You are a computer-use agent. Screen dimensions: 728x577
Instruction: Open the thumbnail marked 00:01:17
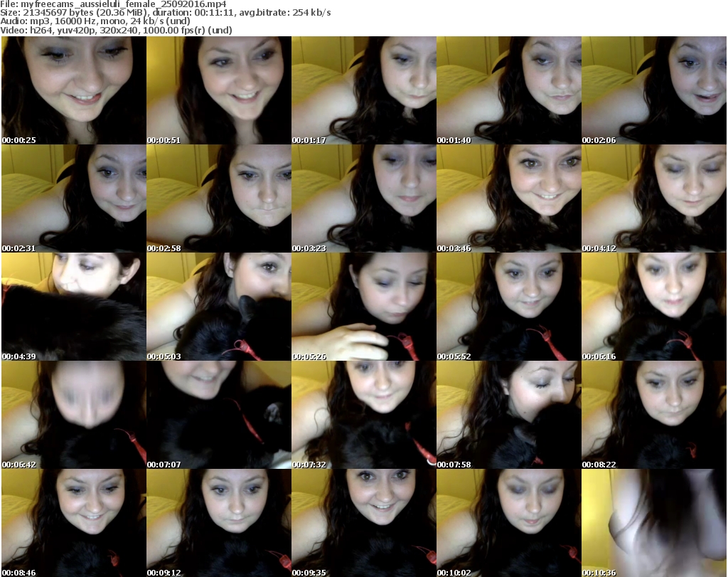363,90
